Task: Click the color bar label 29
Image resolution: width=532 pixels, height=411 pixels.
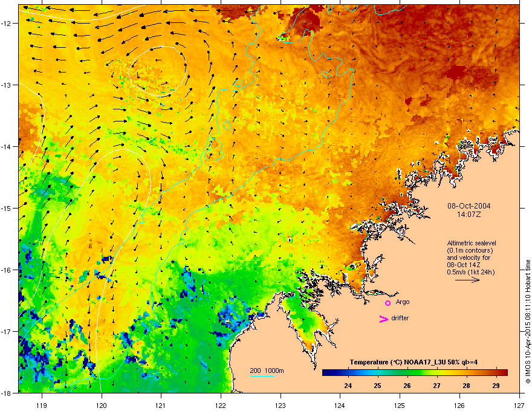Action: coord(496,386)
